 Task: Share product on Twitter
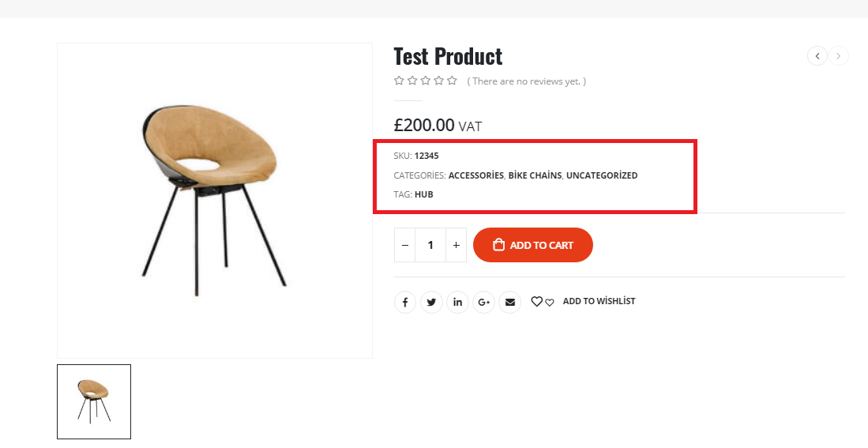pos(431,302)
